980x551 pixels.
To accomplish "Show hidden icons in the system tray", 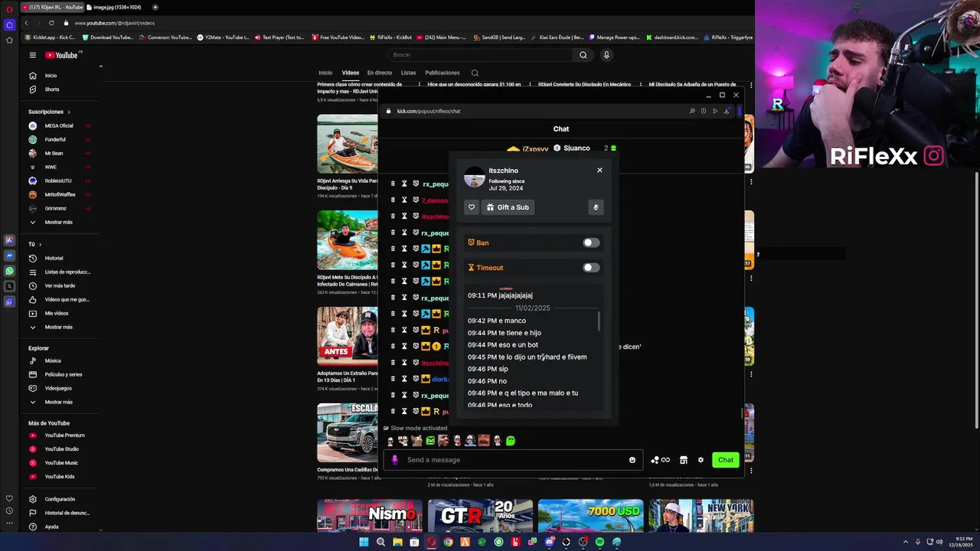I will 906,542.
